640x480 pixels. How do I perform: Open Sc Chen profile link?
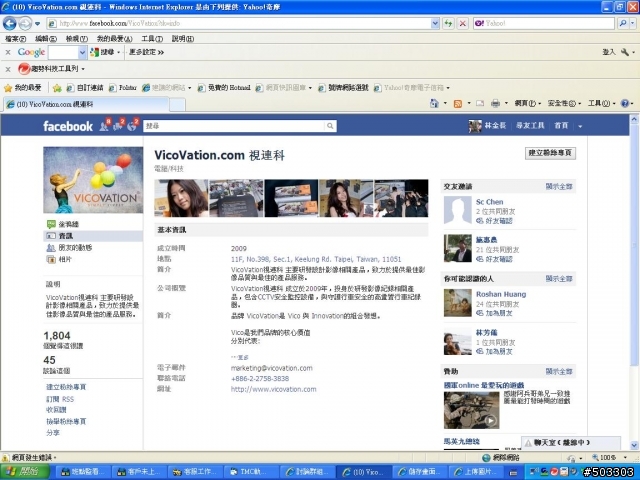click(489, 202)
